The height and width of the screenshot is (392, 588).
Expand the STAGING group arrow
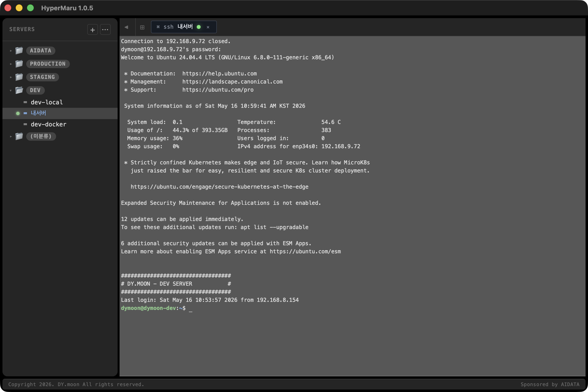[11, 77]
